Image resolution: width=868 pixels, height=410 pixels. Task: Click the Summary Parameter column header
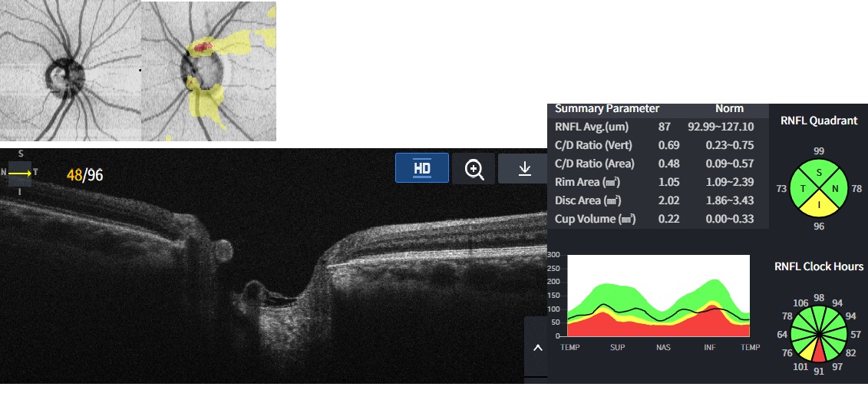coord(607,108)
